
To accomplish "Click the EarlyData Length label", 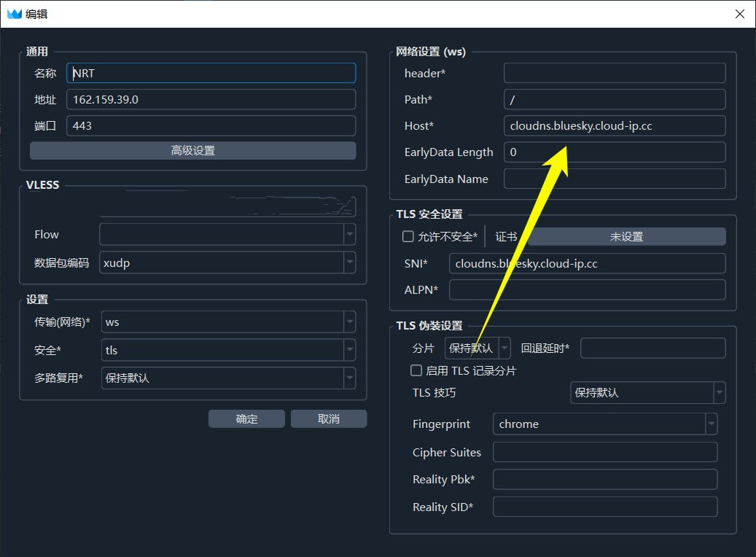I will coord(448,152).
